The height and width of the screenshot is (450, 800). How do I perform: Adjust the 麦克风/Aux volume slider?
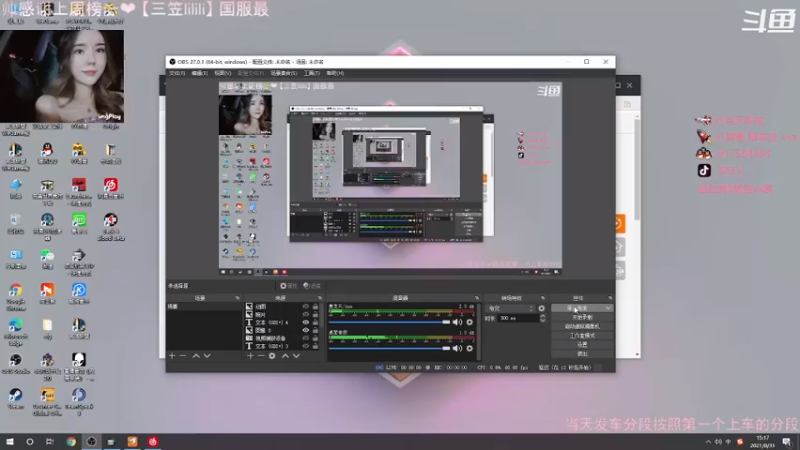pos(389,322)
